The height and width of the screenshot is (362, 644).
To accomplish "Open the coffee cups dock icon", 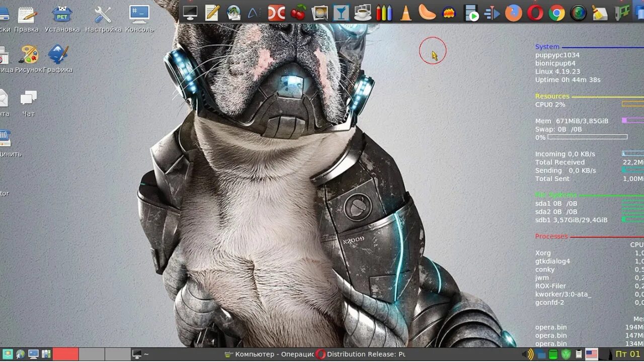I will (x=363, y=13).
